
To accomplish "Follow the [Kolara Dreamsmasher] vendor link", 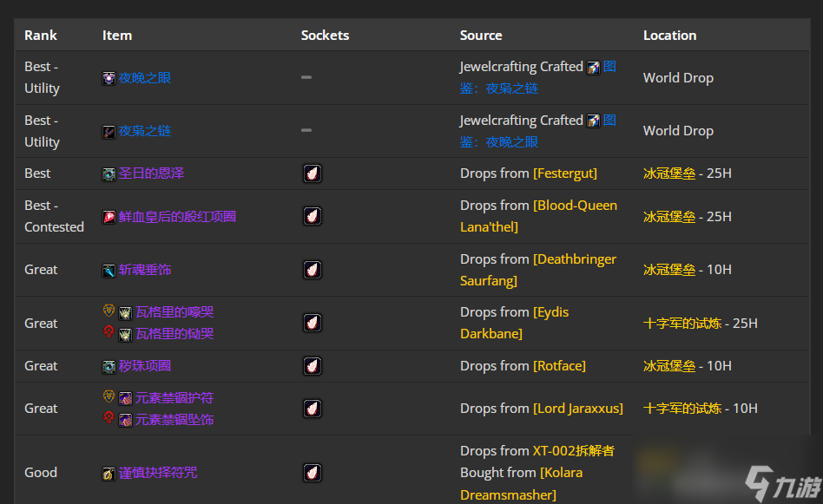I will tap(521, 484).
